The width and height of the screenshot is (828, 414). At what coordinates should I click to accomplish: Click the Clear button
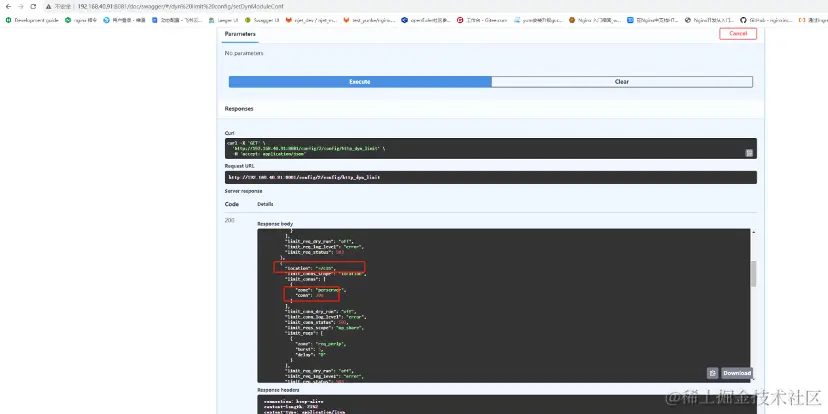[622, 82]
